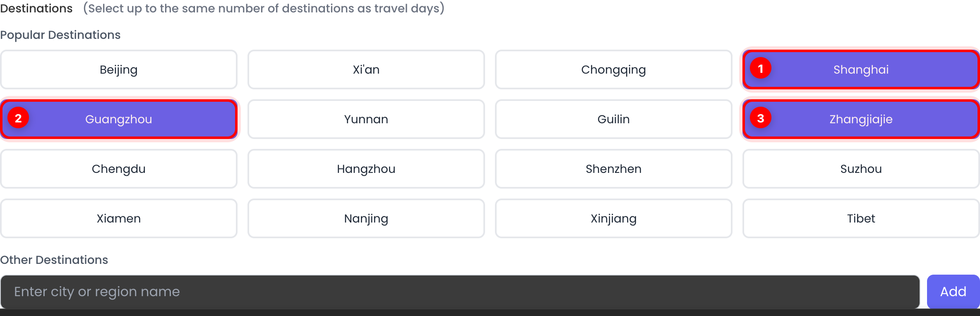Click the Popular Destinations heading
980x316 pixels.
(60, 35)
